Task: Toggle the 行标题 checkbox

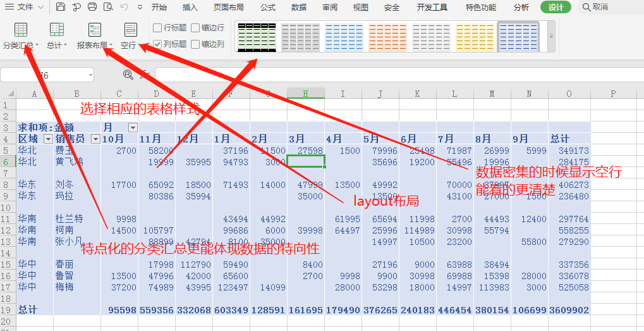Action: click(x=157, y=28)
